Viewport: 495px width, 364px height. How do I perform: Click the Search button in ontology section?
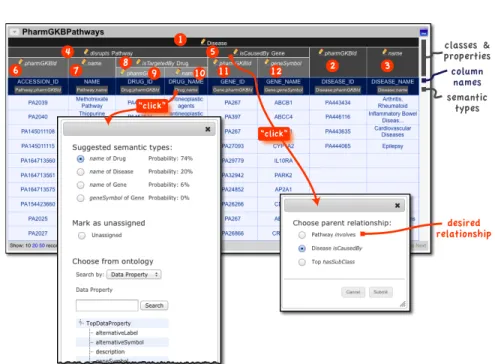click(154, 305)
